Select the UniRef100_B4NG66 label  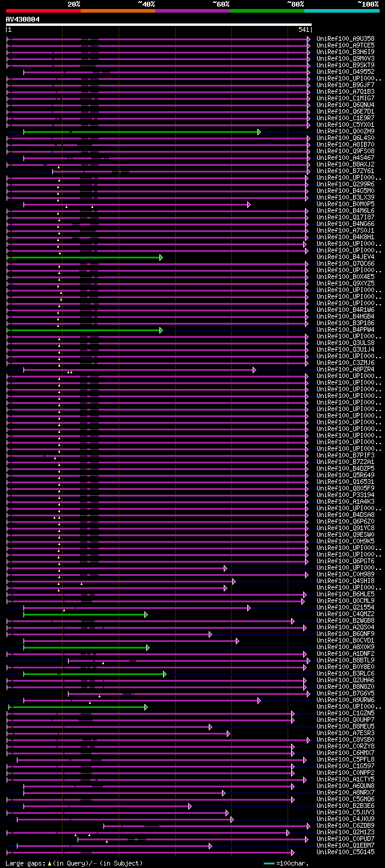[x=345, y=224]
